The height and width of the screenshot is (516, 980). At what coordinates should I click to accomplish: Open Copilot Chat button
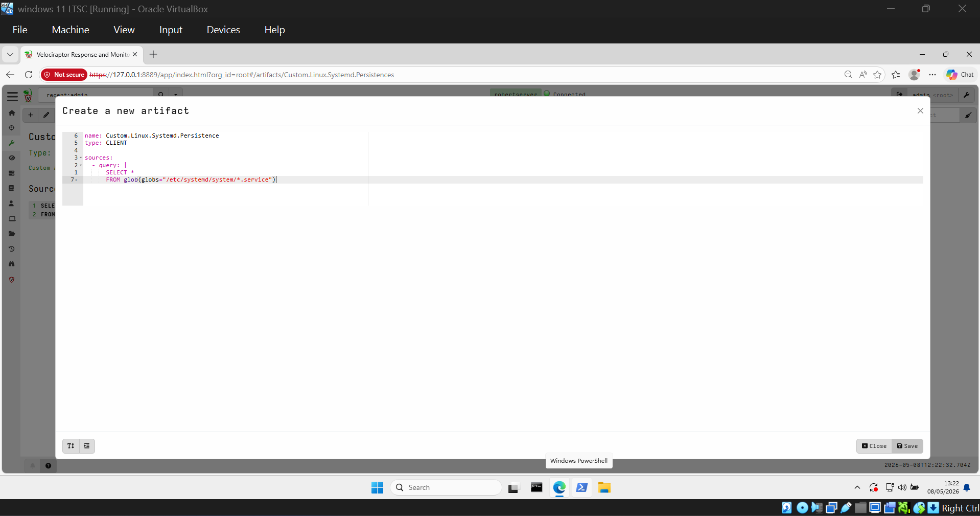(961, 75)
